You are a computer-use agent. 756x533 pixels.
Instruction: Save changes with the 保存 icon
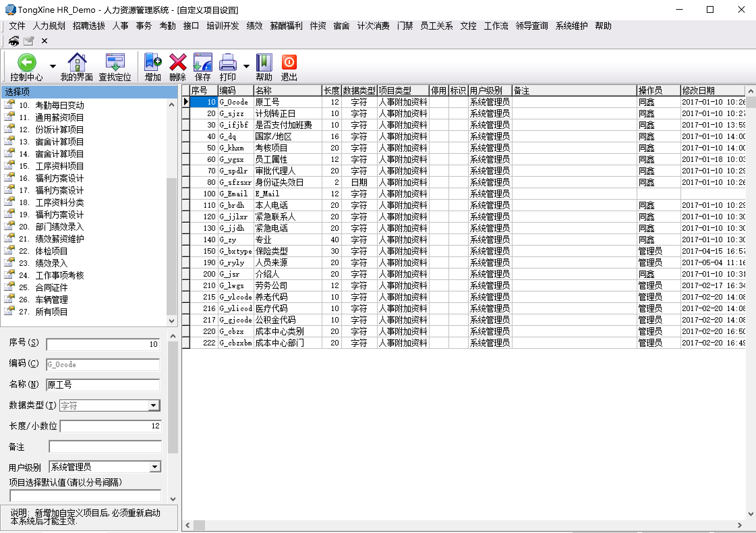[x=202, y=63]
